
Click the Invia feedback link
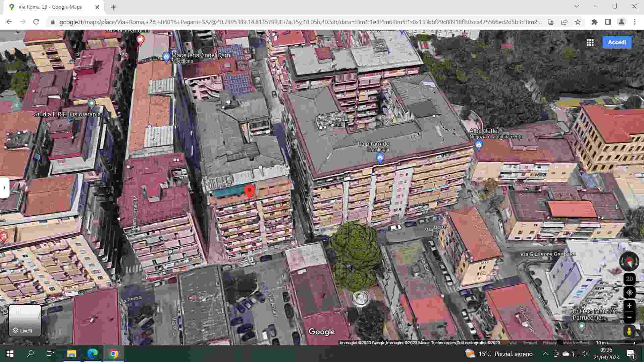[576, 343]
